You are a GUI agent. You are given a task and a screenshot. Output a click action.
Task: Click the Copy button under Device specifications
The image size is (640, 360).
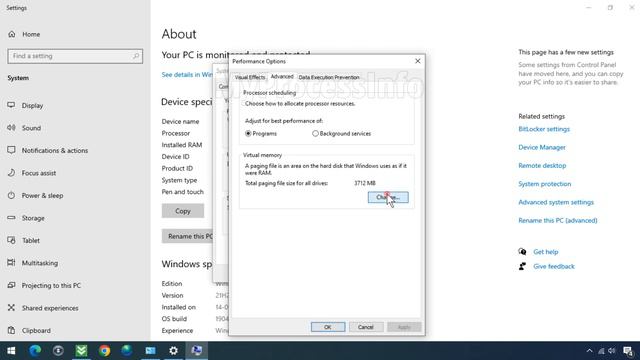click(x=183, y=211)
